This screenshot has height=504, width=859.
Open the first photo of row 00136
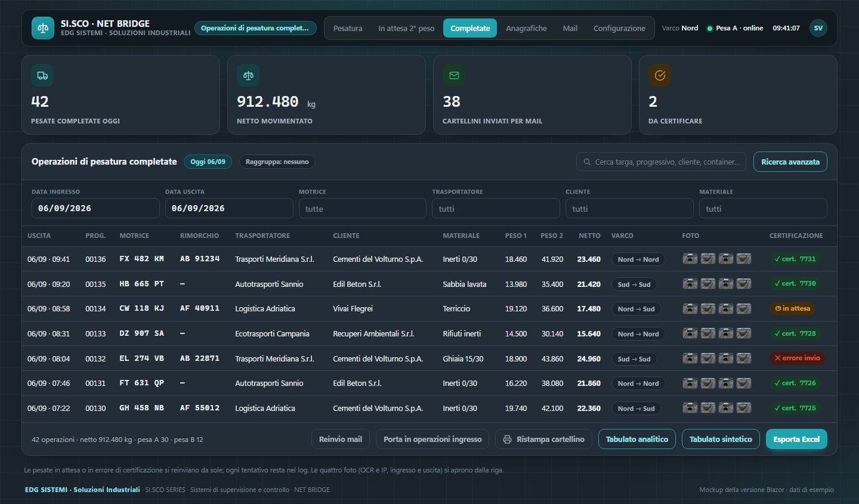tap(690, 259)
